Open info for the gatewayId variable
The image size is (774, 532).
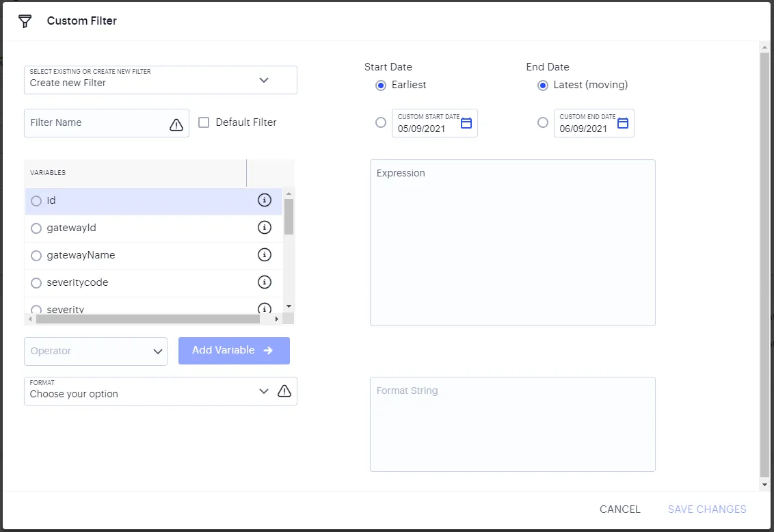point(265,228)
